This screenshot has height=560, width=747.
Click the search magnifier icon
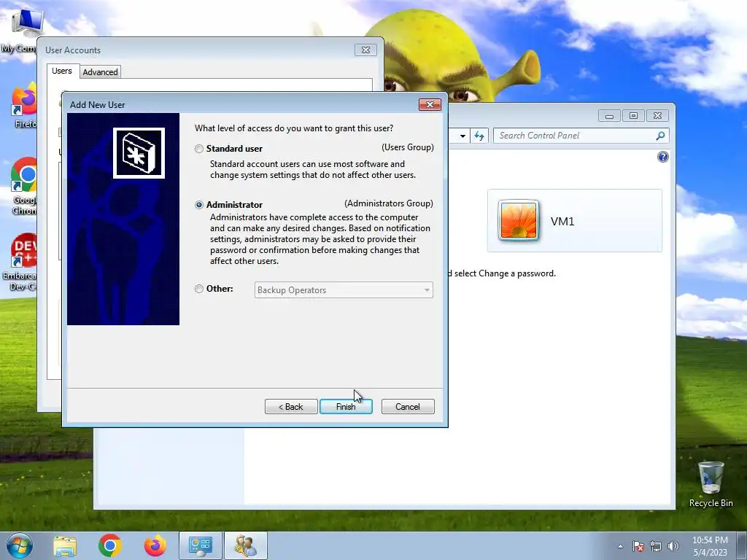660,136
